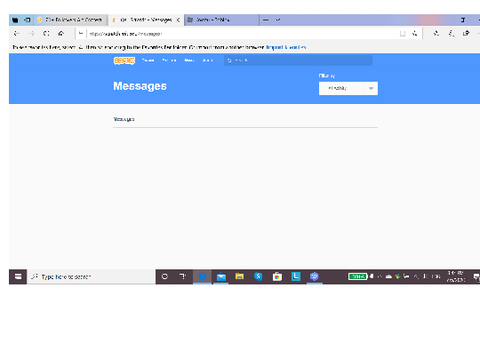Click the Scratch search field
480x360 pixels.
click(298, 60)
